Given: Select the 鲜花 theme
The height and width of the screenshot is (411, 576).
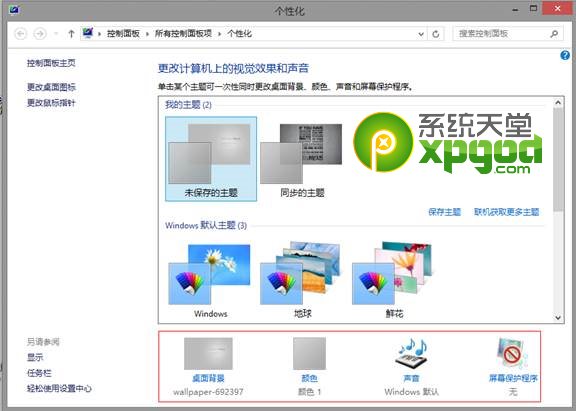Looking at the screenshot, I should pos(394,280).
